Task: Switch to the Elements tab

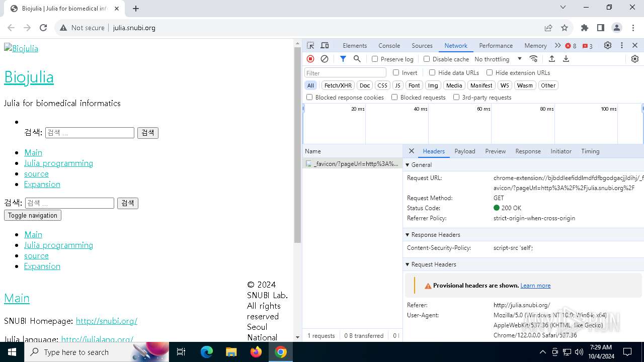Action: point(355,45)
